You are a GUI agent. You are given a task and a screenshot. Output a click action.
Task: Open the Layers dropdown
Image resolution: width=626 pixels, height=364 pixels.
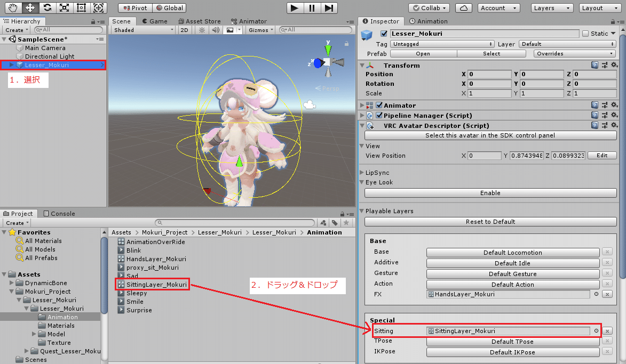pyautogui.click(x=552, y=8)
